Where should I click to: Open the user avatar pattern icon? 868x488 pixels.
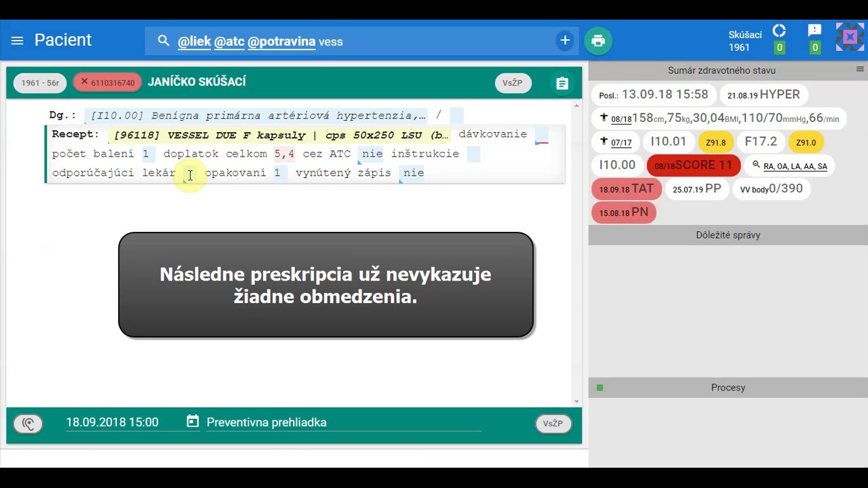coord(850,37)
